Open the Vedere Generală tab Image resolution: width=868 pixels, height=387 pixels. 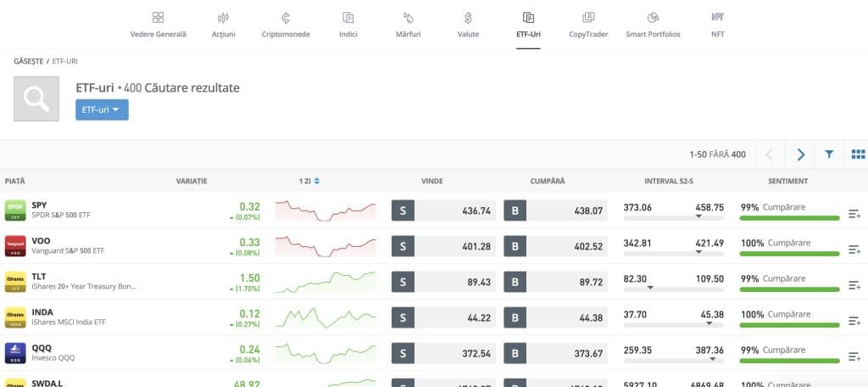coord(158,25)
